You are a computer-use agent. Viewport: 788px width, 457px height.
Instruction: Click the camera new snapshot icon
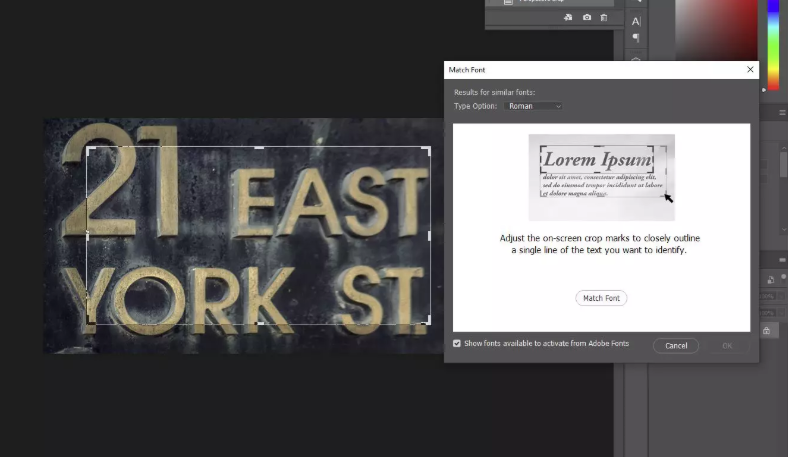point(586,17)
